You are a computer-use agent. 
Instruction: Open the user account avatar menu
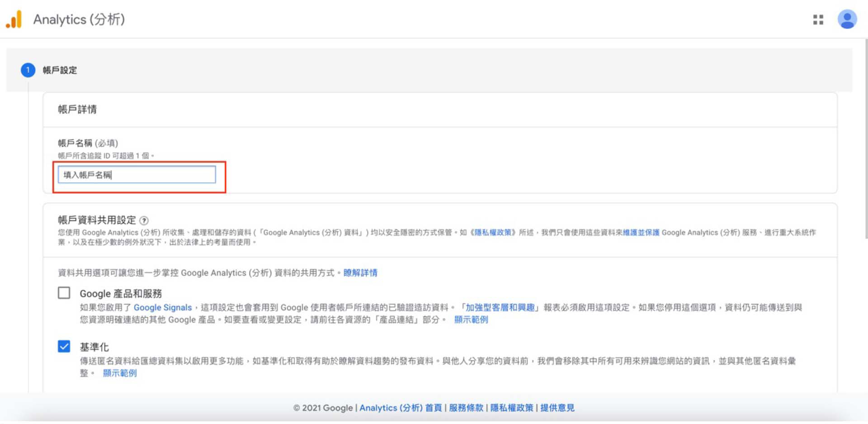coord(847,19)
